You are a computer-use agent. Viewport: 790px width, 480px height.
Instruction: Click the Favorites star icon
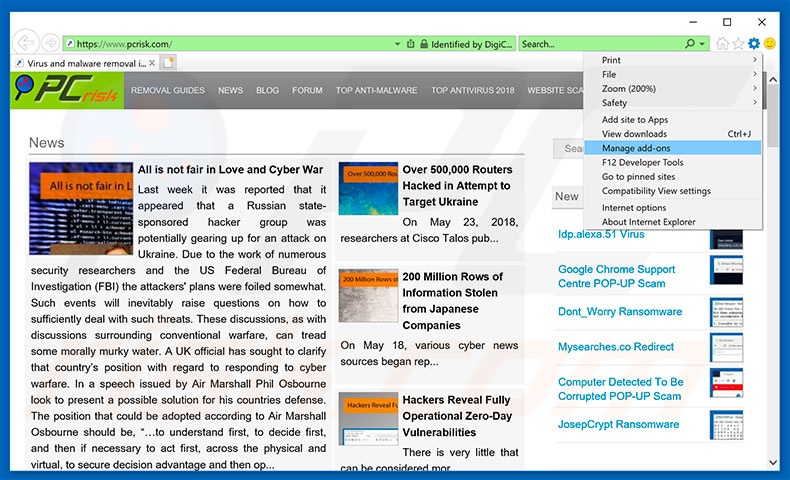pos(738,44)
